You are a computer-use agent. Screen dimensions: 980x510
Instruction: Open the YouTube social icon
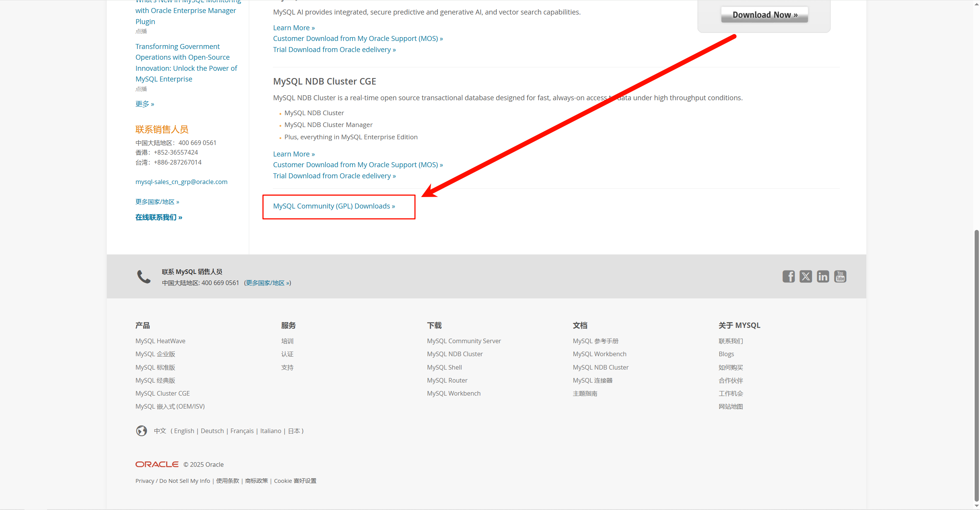[x=840, y=276]
